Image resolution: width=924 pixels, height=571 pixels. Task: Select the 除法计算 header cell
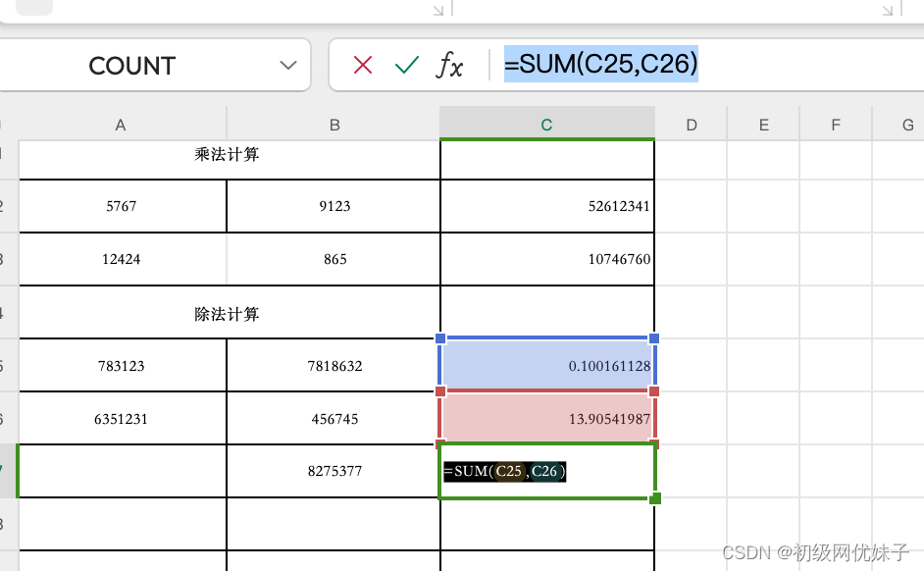pos(228,313)
